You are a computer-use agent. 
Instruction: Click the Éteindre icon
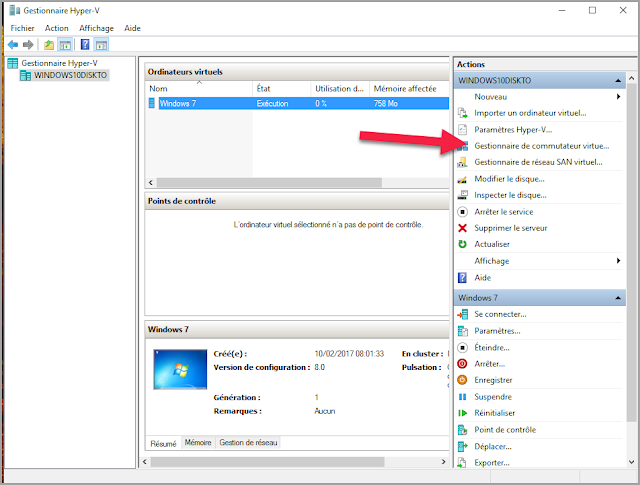click(462, 347)
